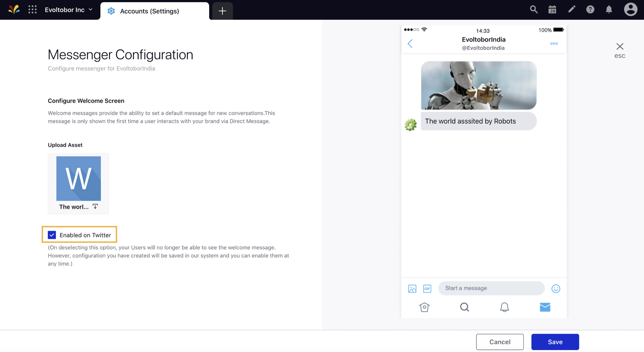This screenshot has width=644, height=352.
Task: Click the Cancel button to discard
Action: pos(500,341)
